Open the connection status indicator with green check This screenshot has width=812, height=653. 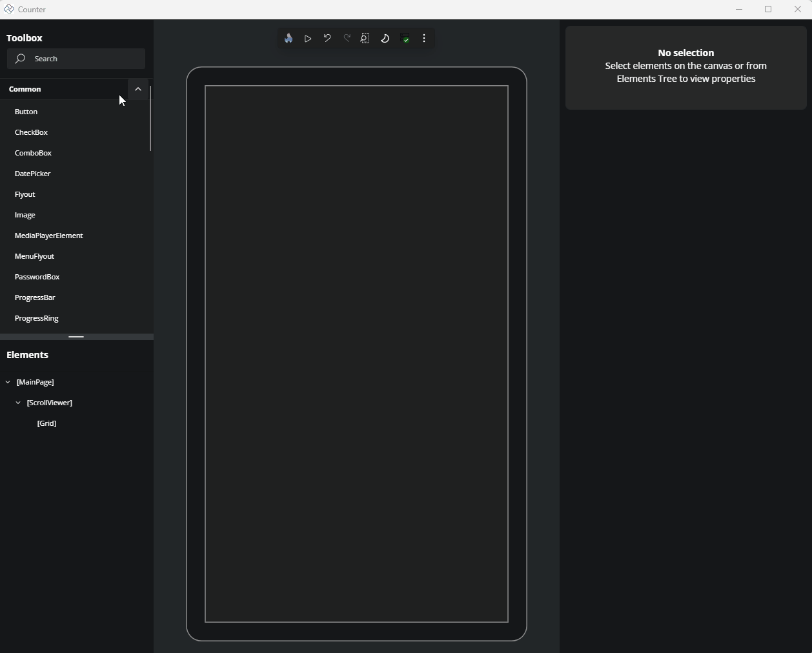405,39
